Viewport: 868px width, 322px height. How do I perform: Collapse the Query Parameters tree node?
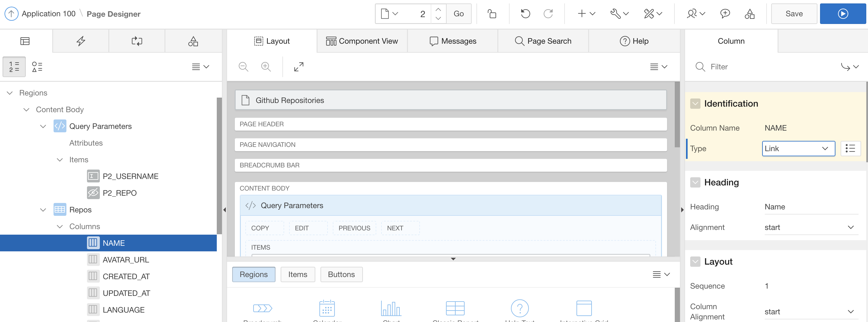point(43,126)
